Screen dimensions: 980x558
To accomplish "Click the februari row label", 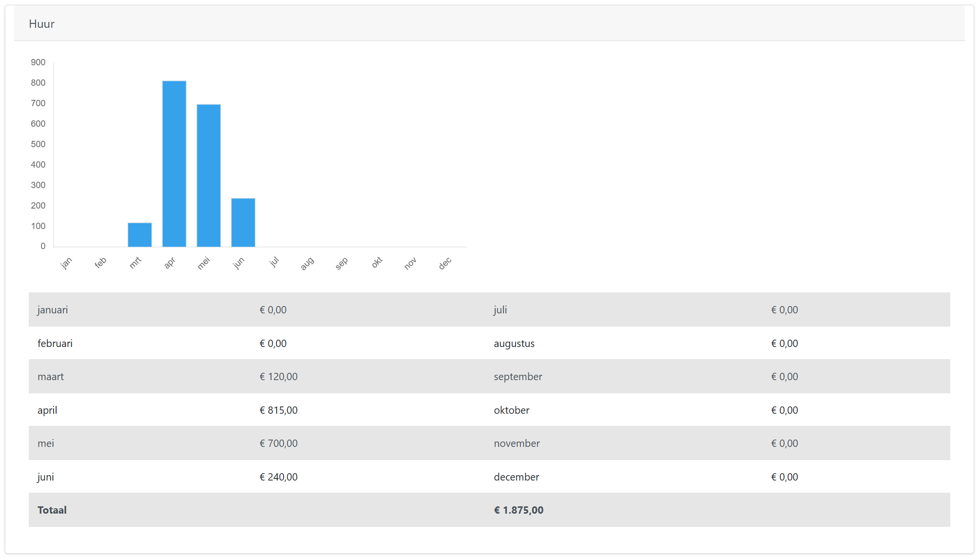I will 55,344.
